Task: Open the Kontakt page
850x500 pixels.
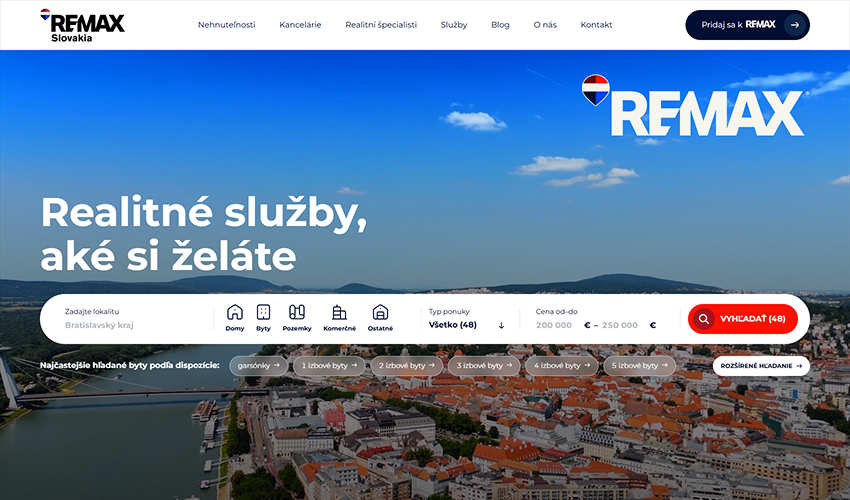Action: click(596, 25)
